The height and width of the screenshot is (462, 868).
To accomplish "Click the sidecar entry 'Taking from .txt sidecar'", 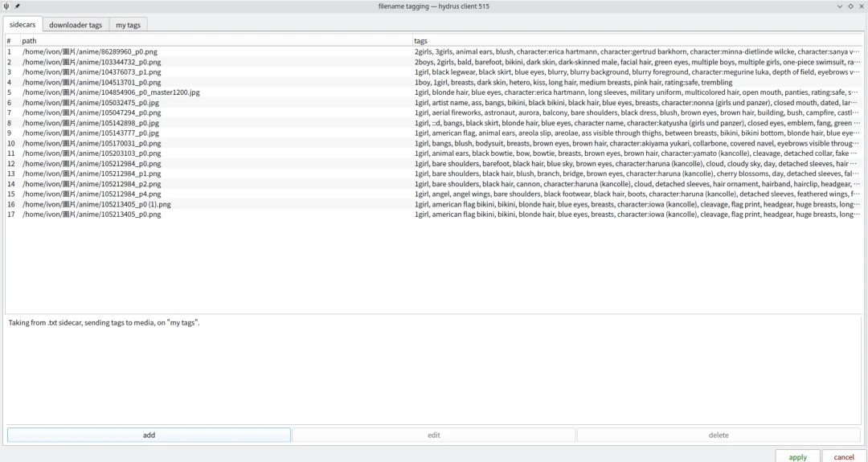I will 104,322.
